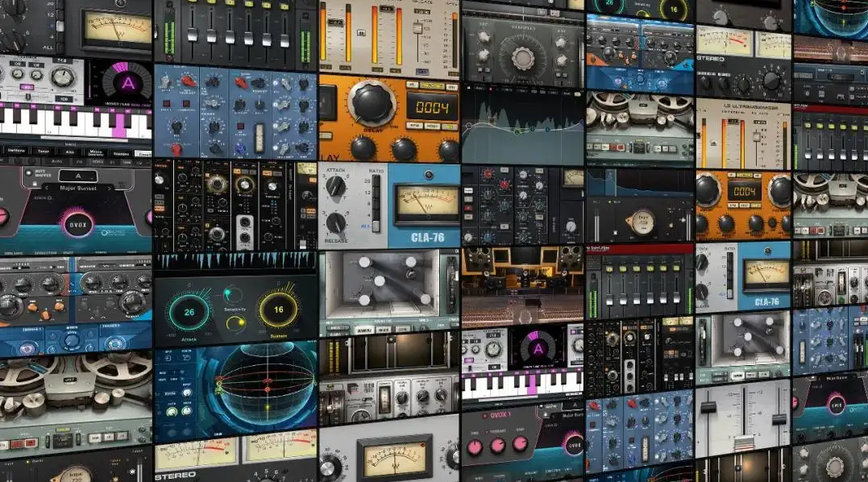This screenshot has width=868, height=482.
Task: Flip the cream rocker switch on the large blue EQ
Action: tap(259, 138)
